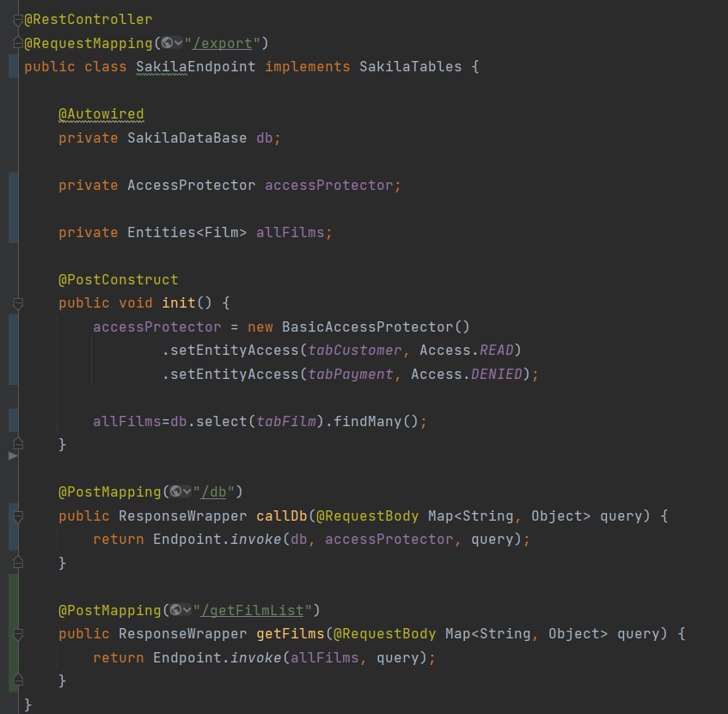Click invoke call in callDb return statement
Viewport: 728px width, 714px height.
point(256,540)
